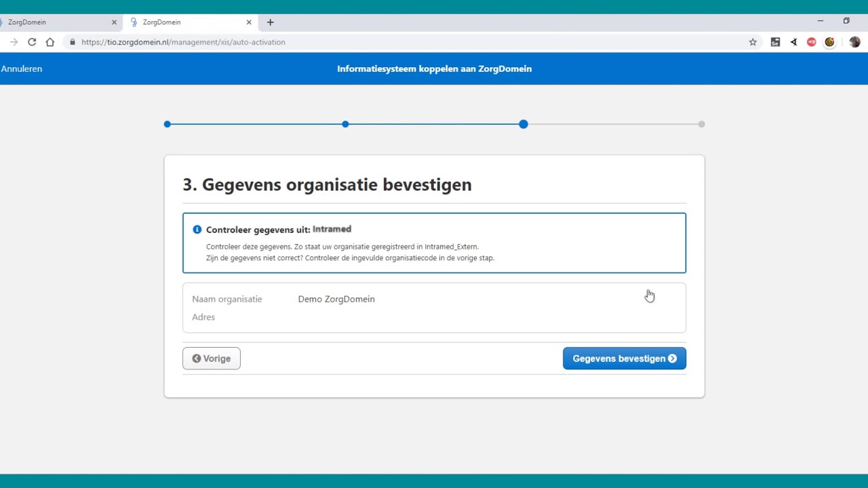The width and height of the screenshot is (868, 488).
Task: Open the Chrome profile avatar
Action: pos(854,42)
